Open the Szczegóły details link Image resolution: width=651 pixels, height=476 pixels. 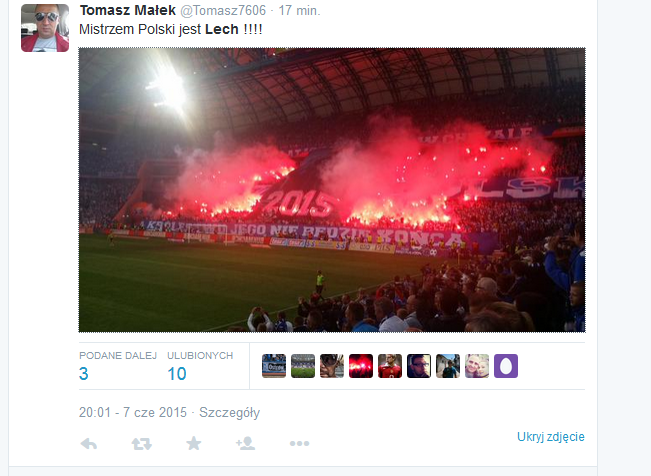point(229,412)
